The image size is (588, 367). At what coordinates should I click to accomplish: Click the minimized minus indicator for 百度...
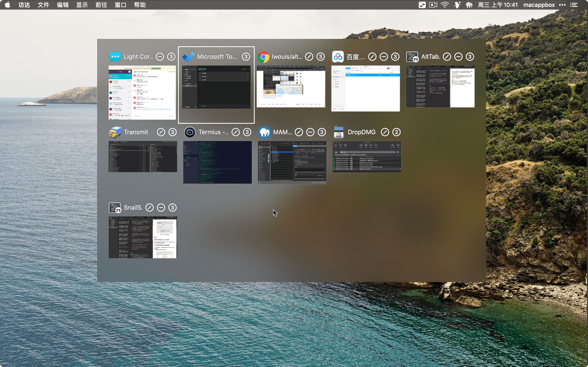click(384, 57)
